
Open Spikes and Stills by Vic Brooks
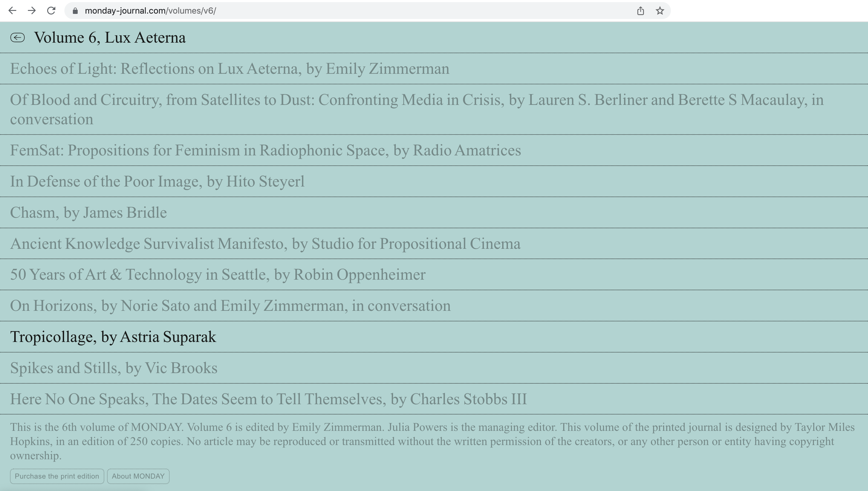pos(114,368)
